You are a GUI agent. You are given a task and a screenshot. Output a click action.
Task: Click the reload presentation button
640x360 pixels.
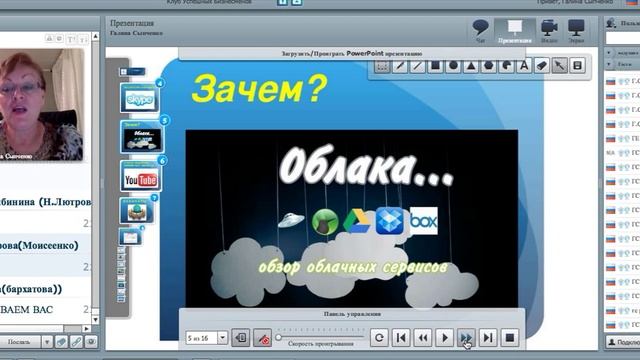coord(379,338)
